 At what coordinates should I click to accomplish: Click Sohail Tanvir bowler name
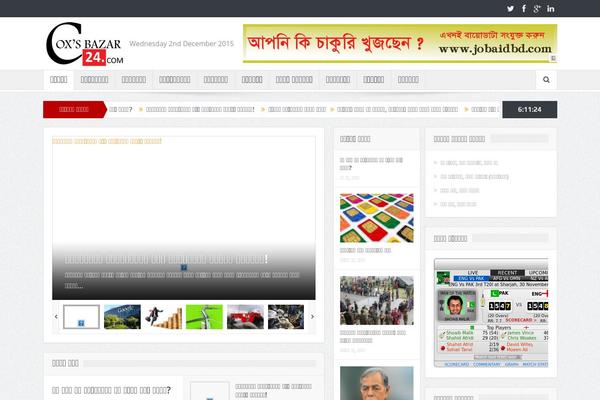coord(459,350)
